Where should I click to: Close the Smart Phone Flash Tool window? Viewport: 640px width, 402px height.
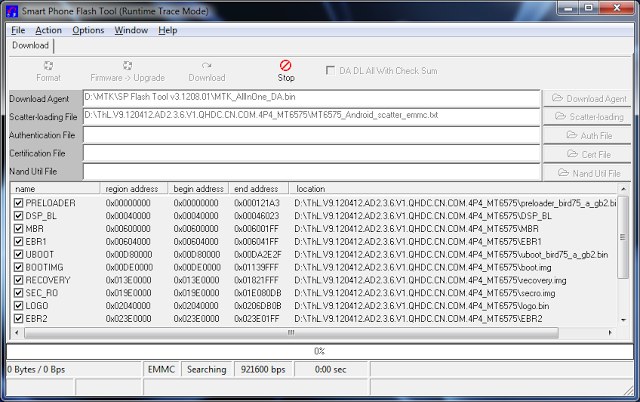[617, 8]
